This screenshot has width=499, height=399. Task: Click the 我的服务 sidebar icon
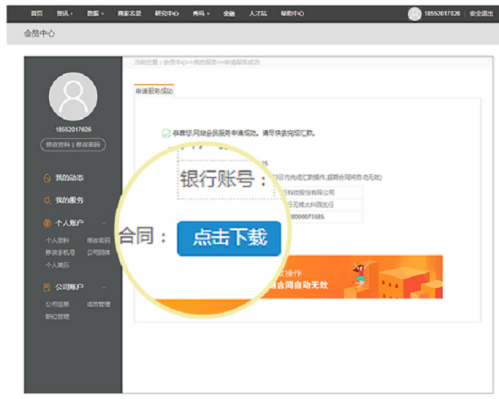click(47, 200)
